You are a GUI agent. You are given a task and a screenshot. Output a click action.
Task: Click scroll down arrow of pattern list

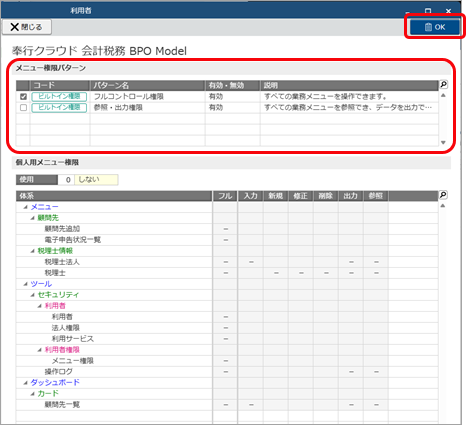coord(443,142)
